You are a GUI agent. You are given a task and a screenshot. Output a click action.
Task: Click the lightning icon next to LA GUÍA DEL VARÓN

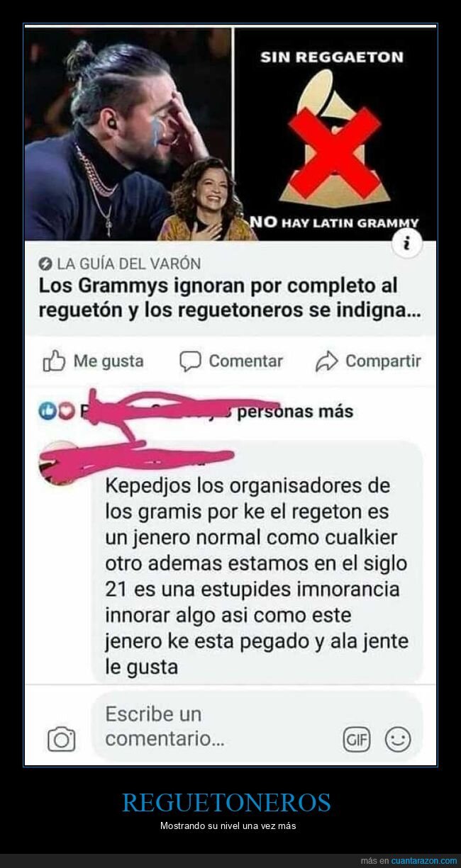(x=45, y=264)
